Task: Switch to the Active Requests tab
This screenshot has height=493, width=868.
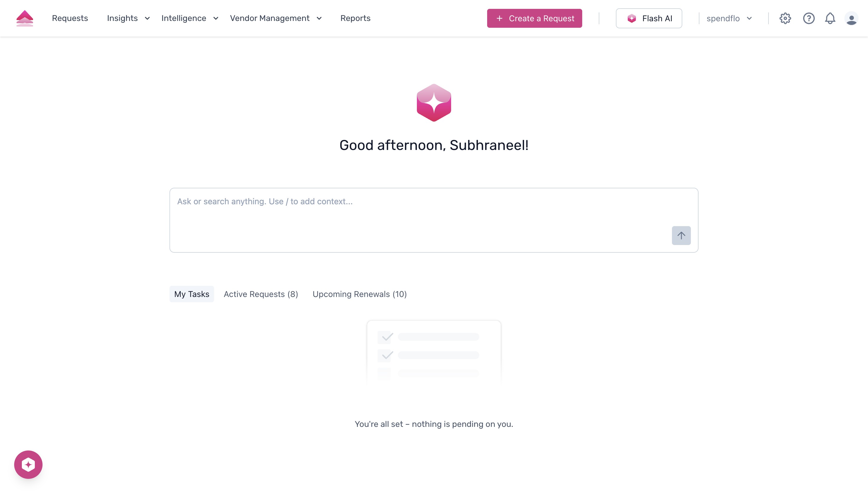Action: [x=260, y=294]
